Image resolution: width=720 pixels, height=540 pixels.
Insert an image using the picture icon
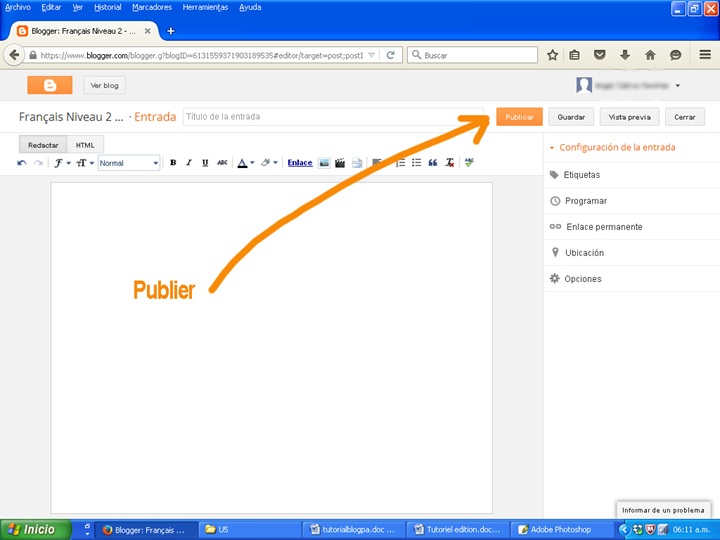click(324, 163)
